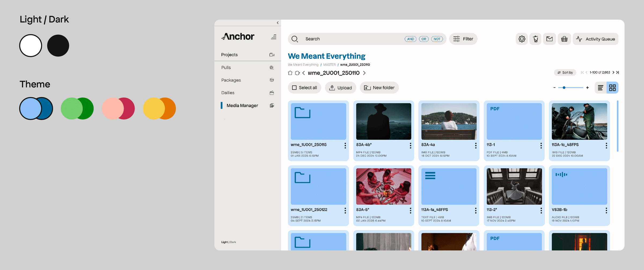The width and height of the screenshot is (644, 270).
Task: Click the thumbnail size slider handle
Action: [x=564, y=87]
